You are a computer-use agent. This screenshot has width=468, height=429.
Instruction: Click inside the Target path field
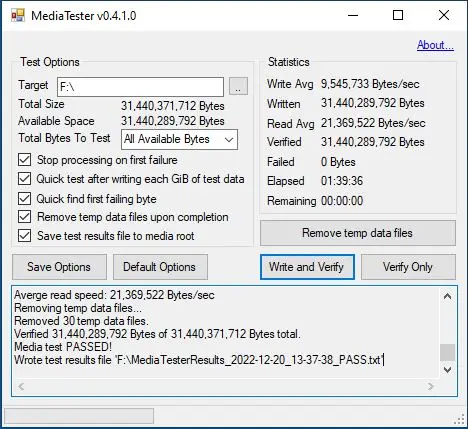140,87
